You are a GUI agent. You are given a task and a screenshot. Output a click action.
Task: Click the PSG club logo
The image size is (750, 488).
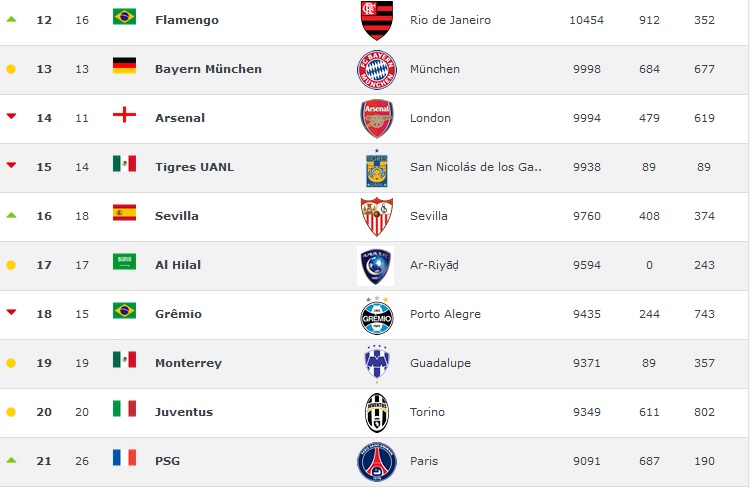pyautogui.click(x=377, y=462)
